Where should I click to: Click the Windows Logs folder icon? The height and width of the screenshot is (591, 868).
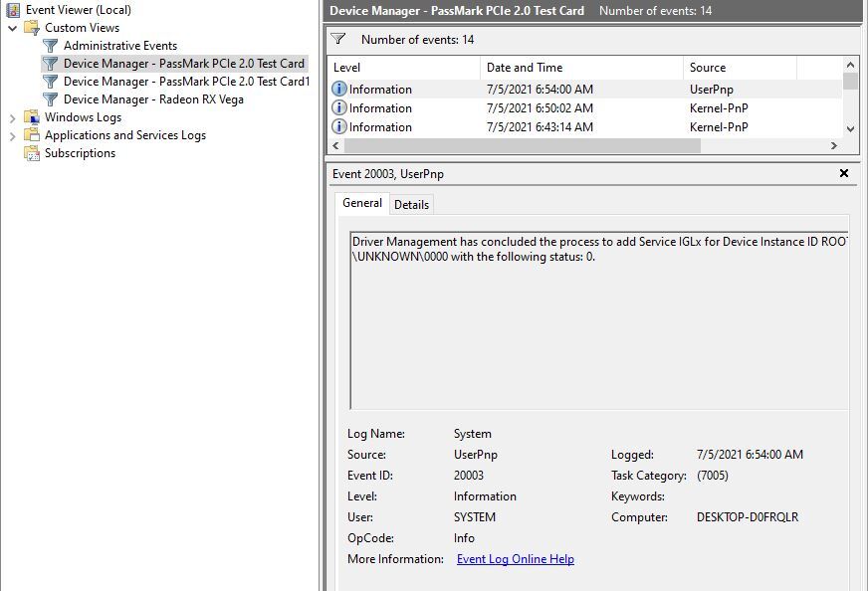click(32, 117)
